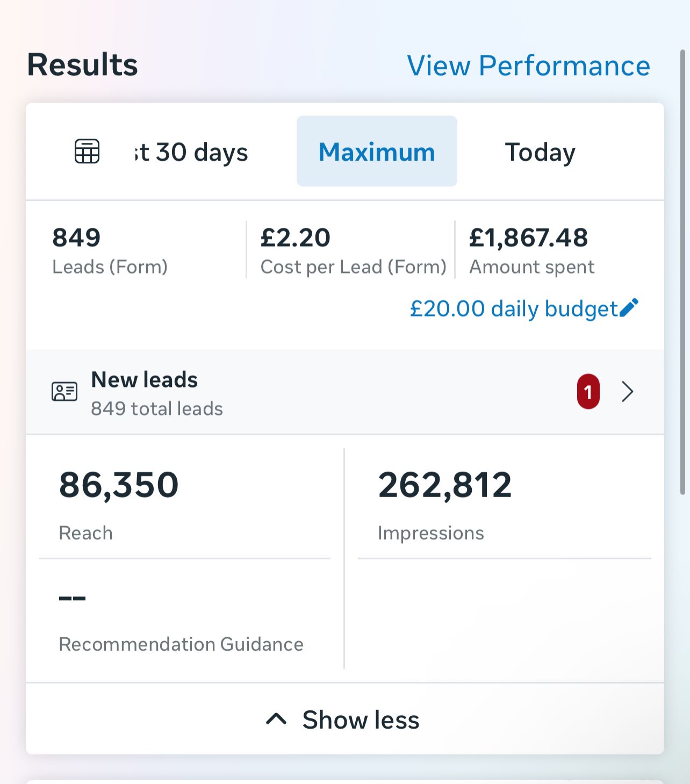This screenshot has width=690, height=784.
Task: Click the red notification badge showing 1
Action: coord(587,392)
